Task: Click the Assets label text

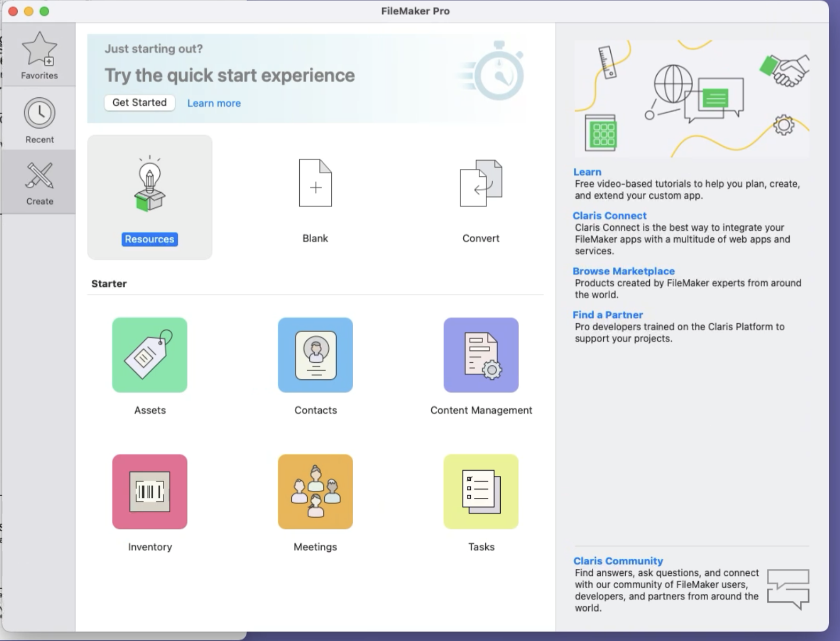Action: (150, 410)
